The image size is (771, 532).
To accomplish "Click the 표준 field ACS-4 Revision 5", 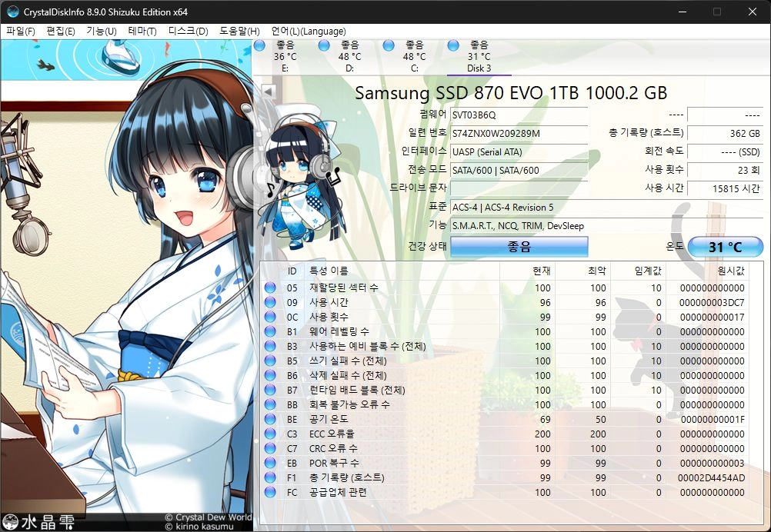I will click(x=607, y=208).
